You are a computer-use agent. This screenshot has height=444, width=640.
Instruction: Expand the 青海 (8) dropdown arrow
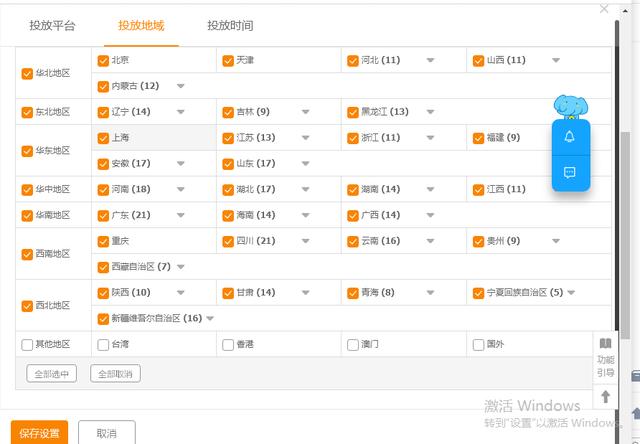click(x=430, y=293)
